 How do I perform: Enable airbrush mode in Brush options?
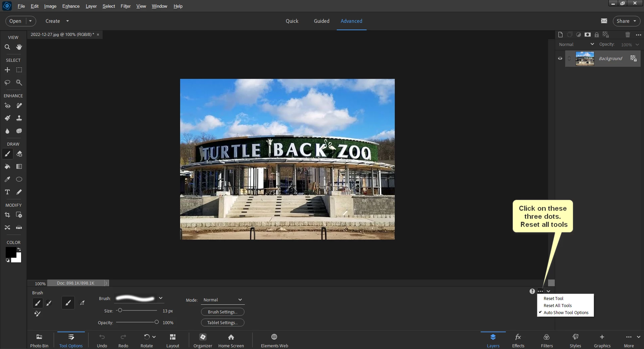(82, 303)
